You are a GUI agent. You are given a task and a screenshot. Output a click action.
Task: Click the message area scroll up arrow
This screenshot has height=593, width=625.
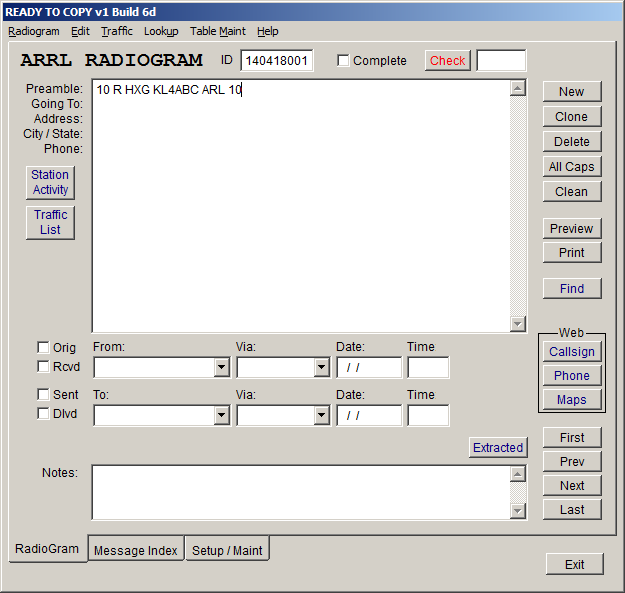[x=518, y=88]
